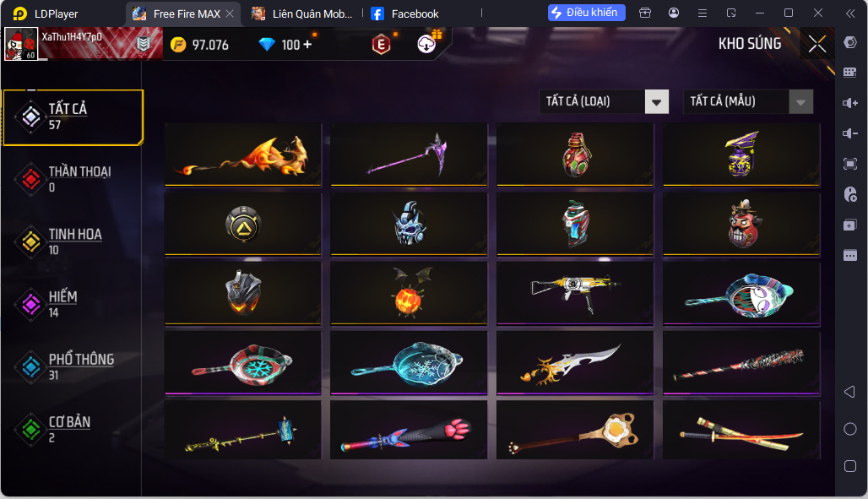Screen dimensions: 868x499
Task: Open the LDPlayer keyboard mapping icon
Action: 849,73
